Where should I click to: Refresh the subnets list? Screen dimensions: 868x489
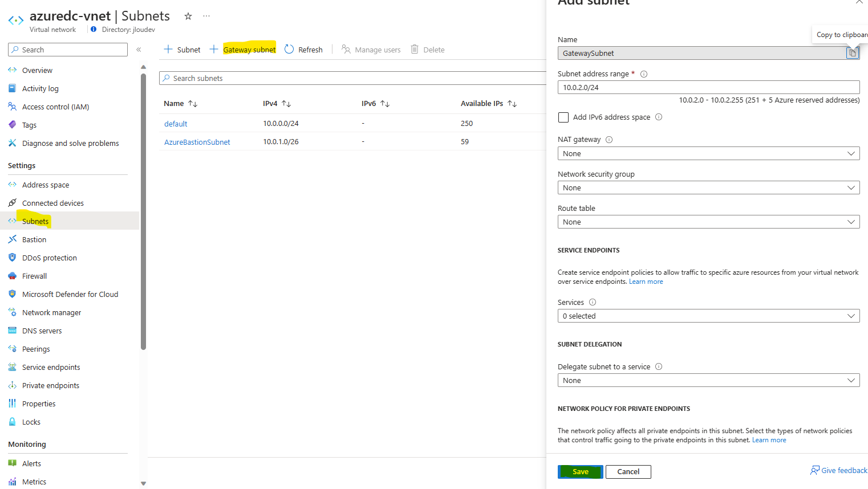tap(303, 50)
